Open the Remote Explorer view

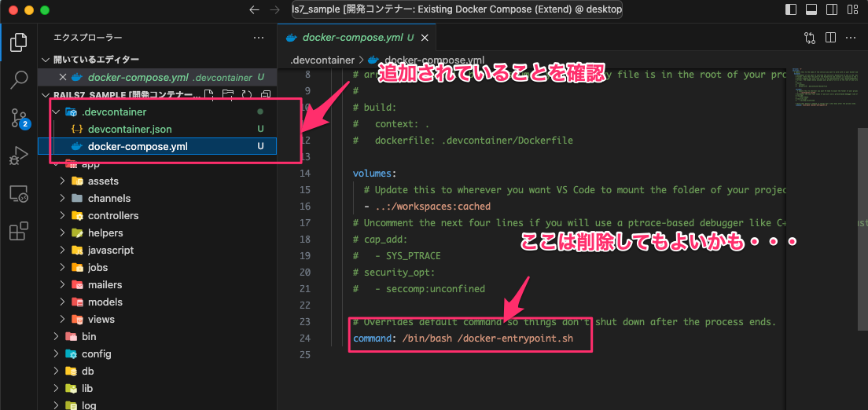click(x=18, y=194)
